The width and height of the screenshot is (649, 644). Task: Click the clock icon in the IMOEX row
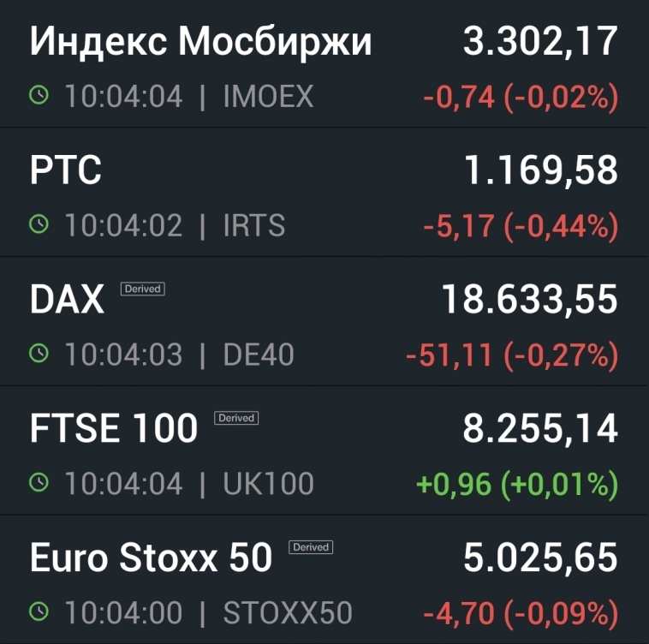[39, 96]
